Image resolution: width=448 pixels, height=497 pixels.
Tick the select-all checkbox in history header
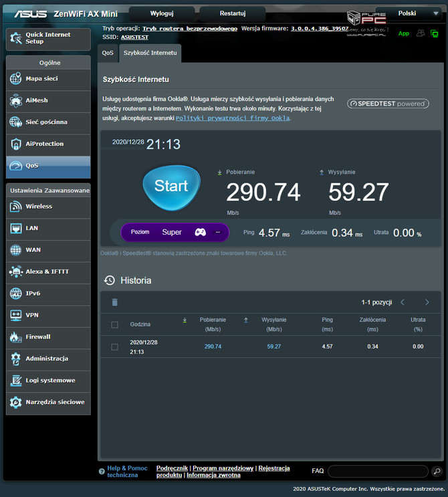pyautogui.click(x=115, y=324)
